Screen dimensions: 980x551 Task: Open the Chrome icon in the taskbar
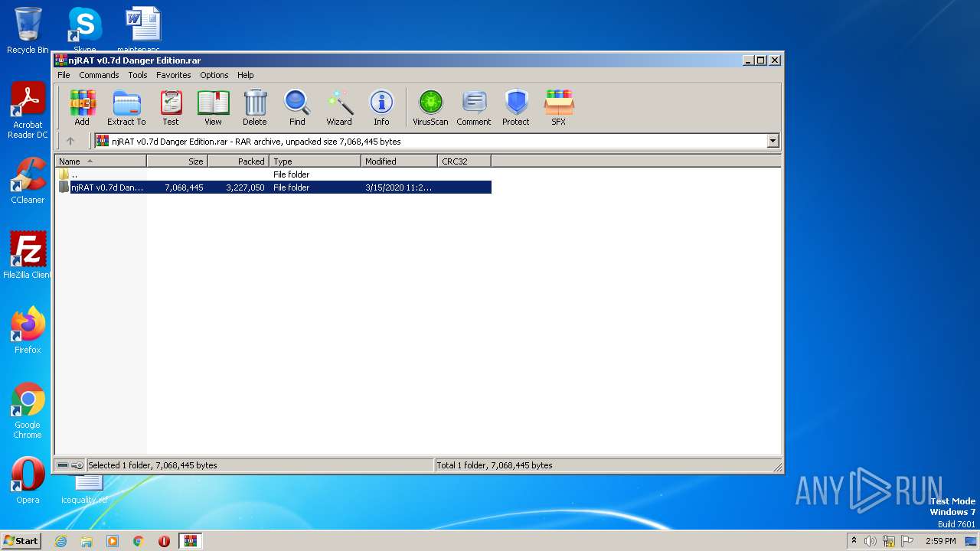[x=139, y=541]
